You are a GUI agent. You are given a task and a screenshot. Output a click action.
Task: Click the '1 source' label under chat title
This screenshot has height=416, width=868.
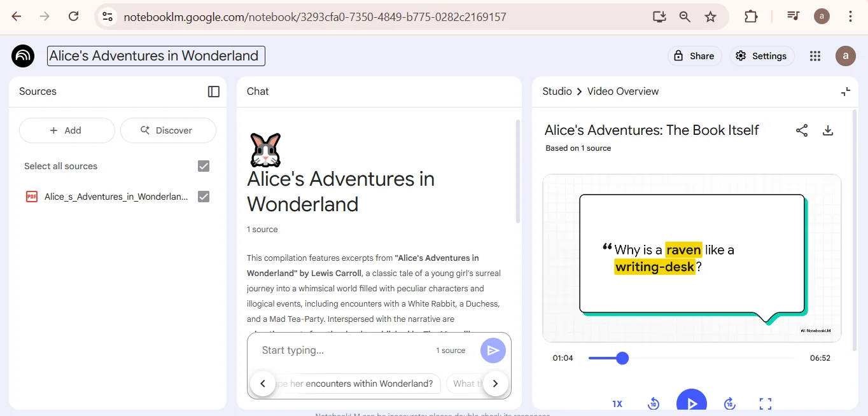[262, 230]
